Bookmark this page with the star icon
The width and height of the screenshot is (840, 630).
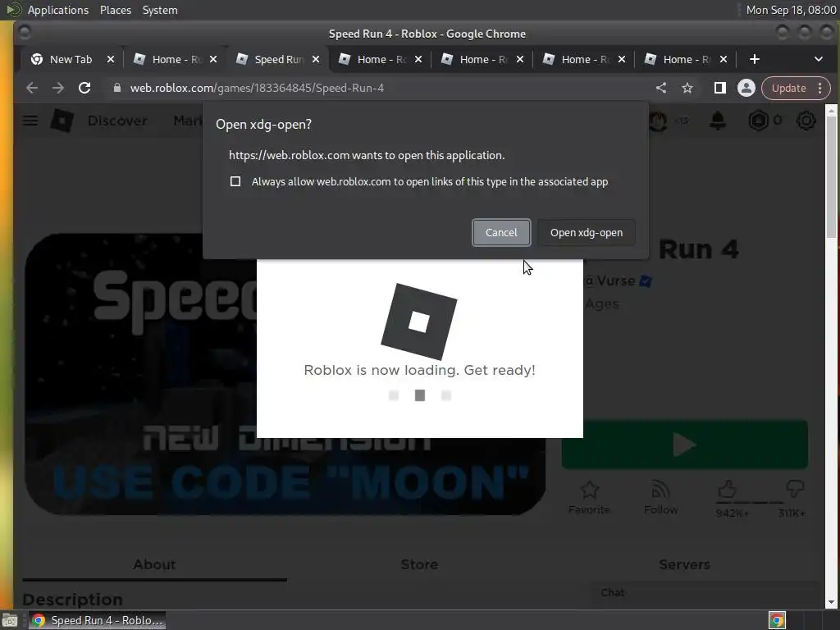click(x=687, y=88)
